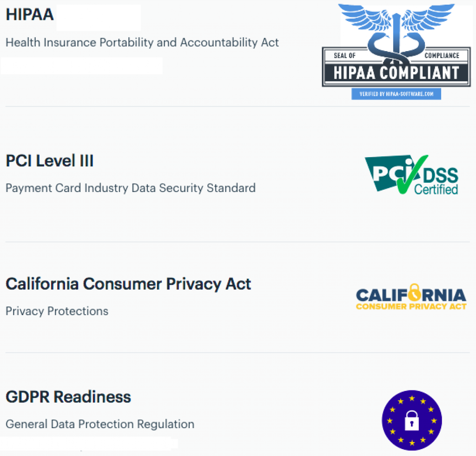Click the orange CONSUMER PRIVACY ACT text in the logo

pos(411,306)
